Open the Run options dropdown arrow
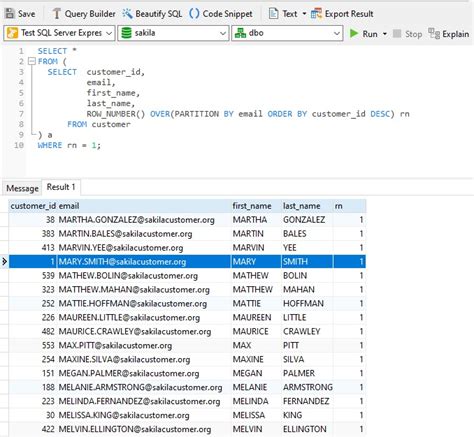The image size is (474, 437). [x=385, y=34]
